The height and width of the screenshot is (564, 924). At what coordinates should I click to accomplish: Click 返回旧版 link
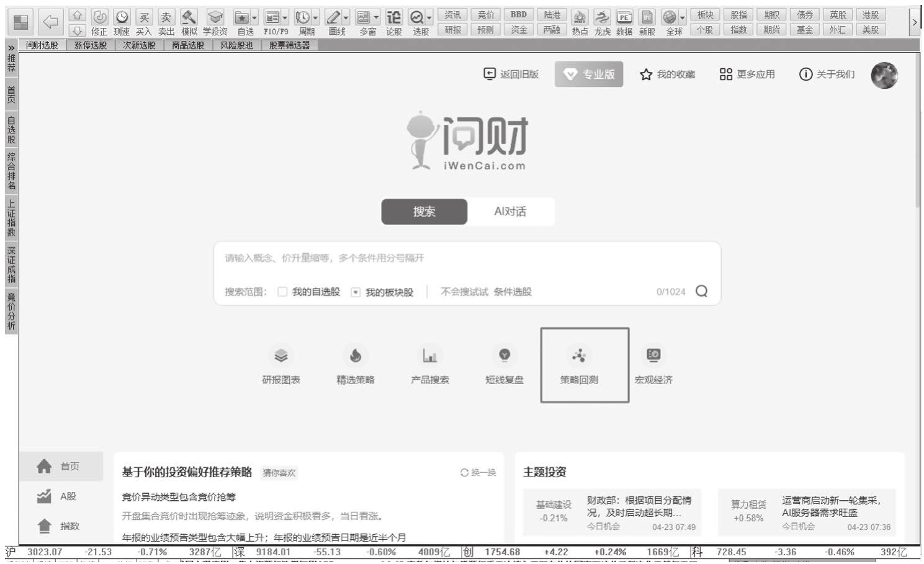coord(511,74)
